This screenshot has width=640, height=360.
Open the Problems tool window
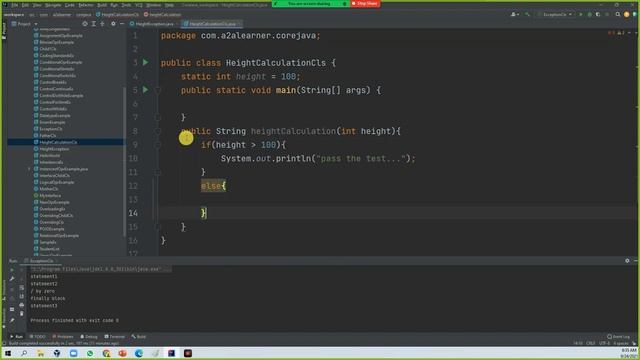62,337
